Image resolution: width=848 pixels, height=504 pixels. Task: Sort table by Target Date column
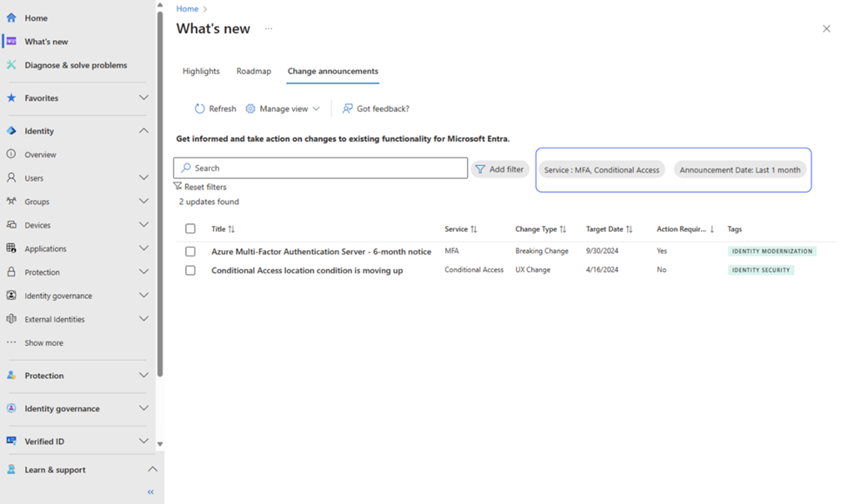[x=609, y=229]
